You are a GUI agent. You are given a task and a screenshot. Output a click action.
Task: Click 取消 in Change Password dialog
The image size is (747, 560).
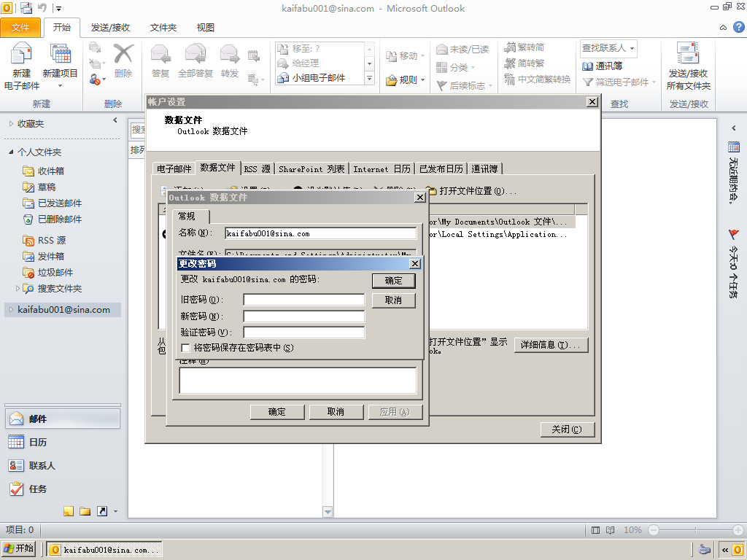(393, 300)
